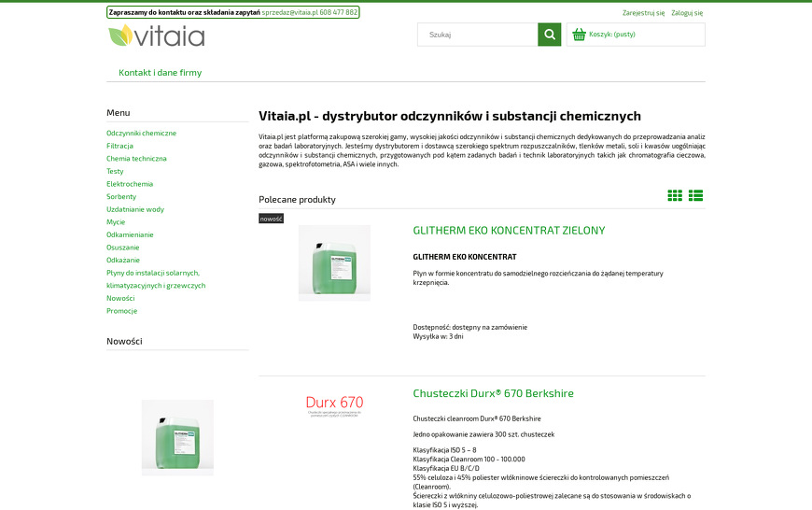Open Zaloguj się login link

[687, 13]
